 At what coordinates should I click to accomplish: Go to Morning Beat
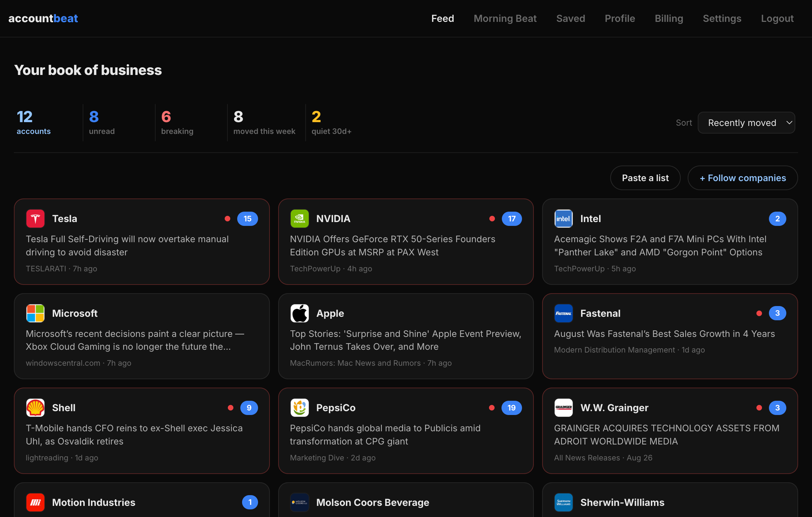tap(505, 18)
